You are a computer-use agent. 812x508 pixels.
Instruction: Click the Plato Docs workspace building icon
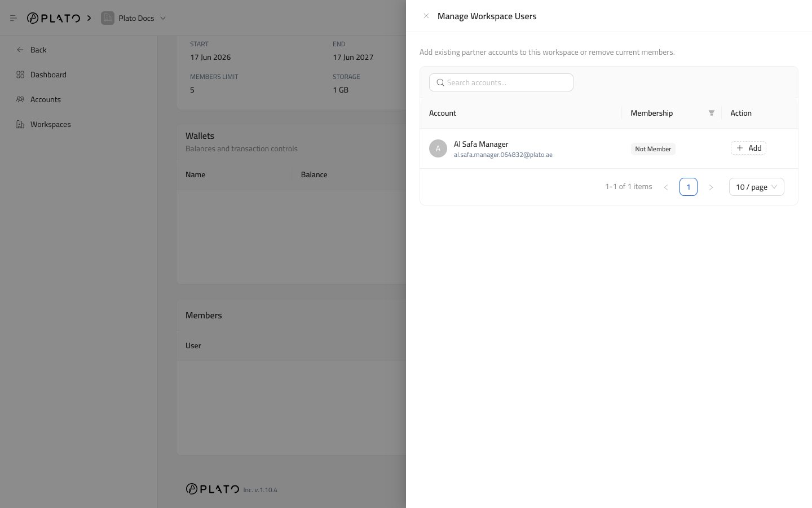click(x=108, y=18)
